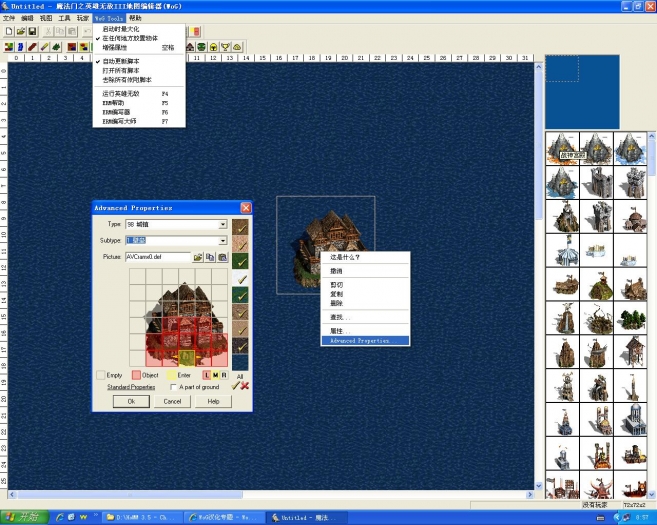Select the town house objects icon
The width and height of the screenshot is (657, 525).
(x=190, y=47)
